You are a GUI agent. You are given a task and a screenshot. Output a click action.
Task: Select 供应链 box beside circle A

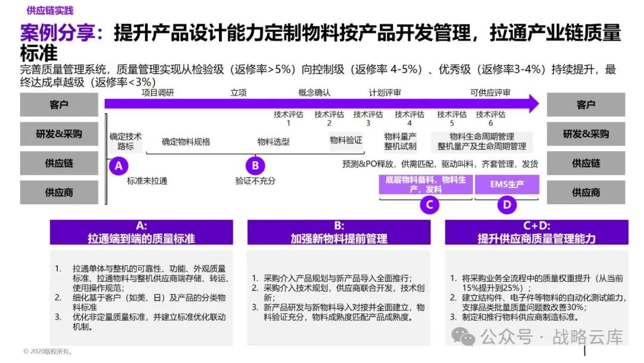point(59,163)
